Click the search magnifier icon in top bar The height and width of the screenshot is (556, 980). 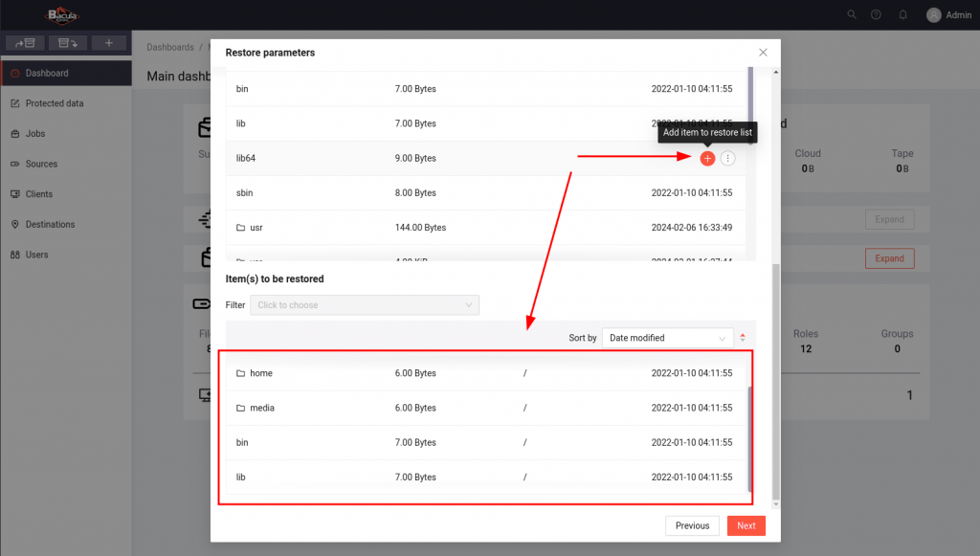852,14
